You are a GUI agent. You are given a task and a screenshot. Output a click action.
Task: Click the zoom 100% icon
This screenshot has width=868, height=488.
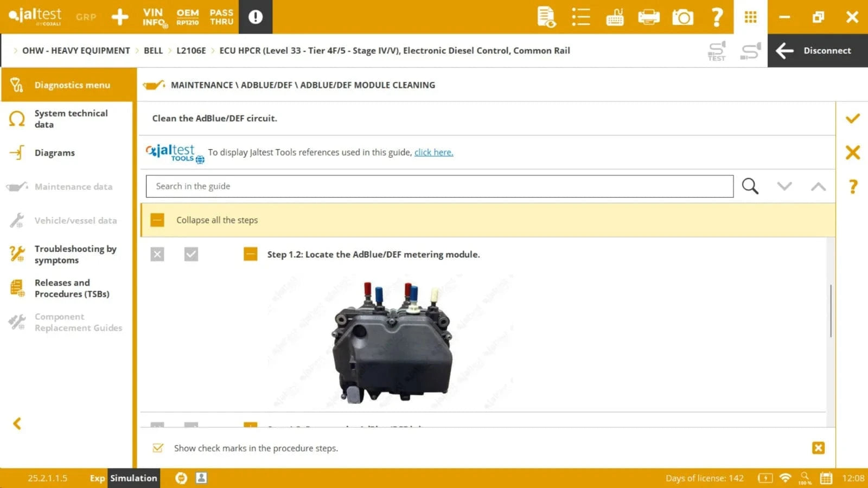click(x=805, y=478)
